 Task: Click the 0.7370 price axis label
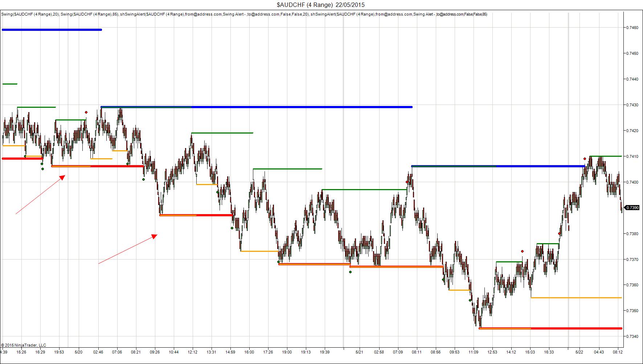(632, 259)
